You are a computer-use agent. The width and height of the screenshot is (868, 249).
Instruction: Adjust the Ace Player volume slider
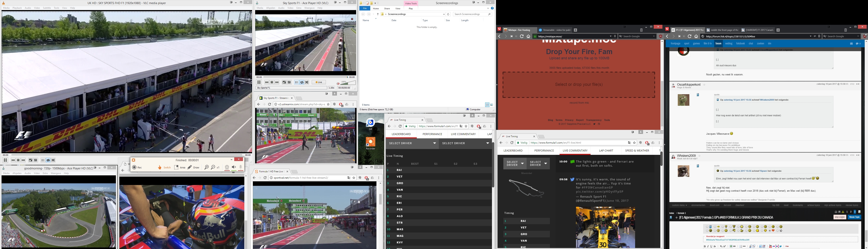[348, 83]
